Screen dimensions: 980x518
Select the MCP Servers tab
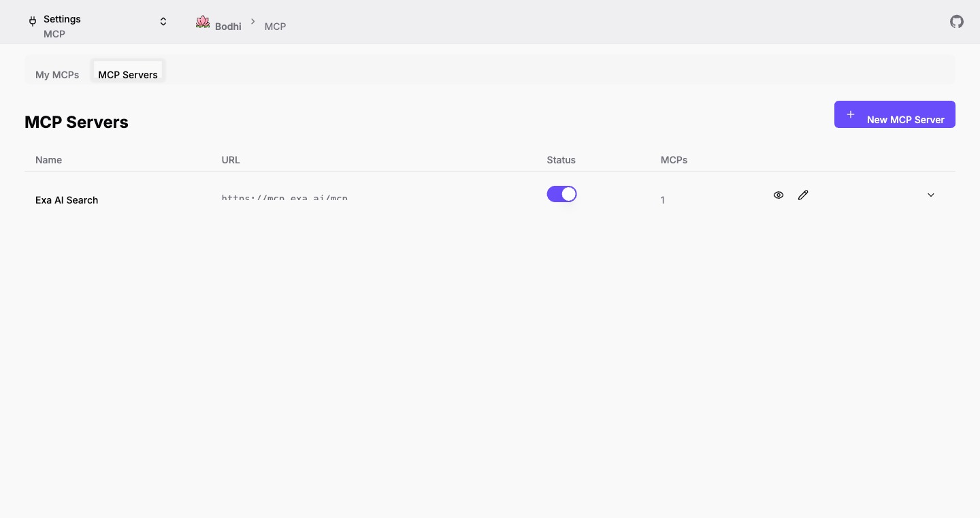click(x=127, y=75)
